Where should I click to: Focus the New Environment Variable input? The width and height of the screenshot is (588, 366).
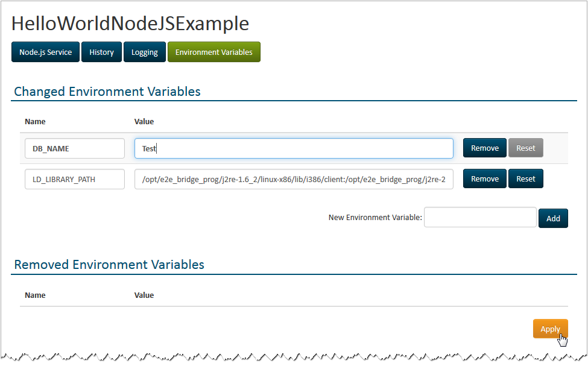480,218
